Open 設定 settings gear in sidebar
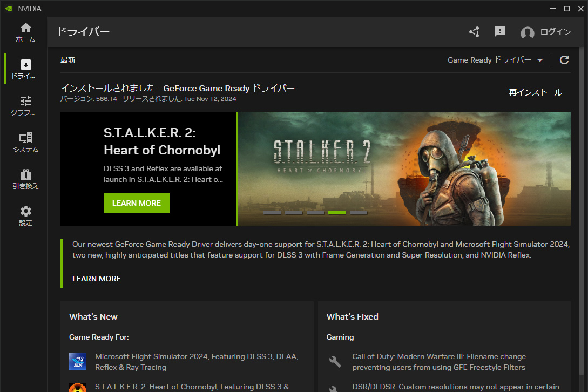Viewport: 588px width, 392px height. pos(25,216)
